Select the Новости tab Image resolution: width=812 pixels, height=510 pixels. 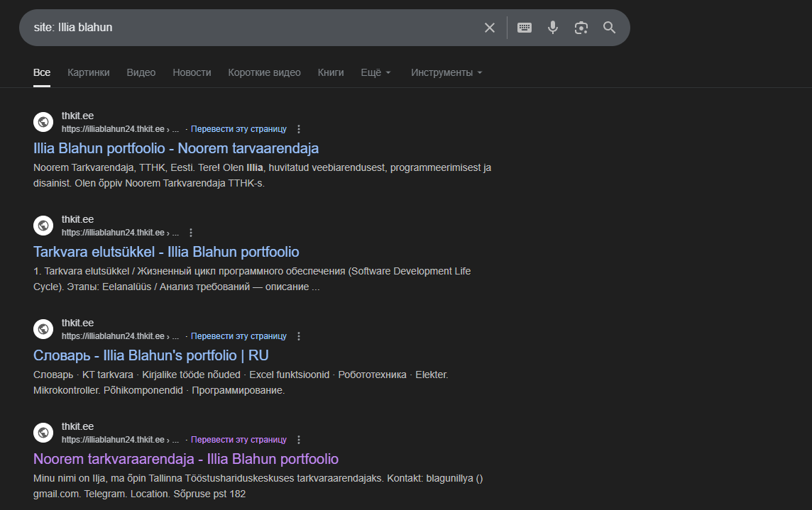coord(192,72)
